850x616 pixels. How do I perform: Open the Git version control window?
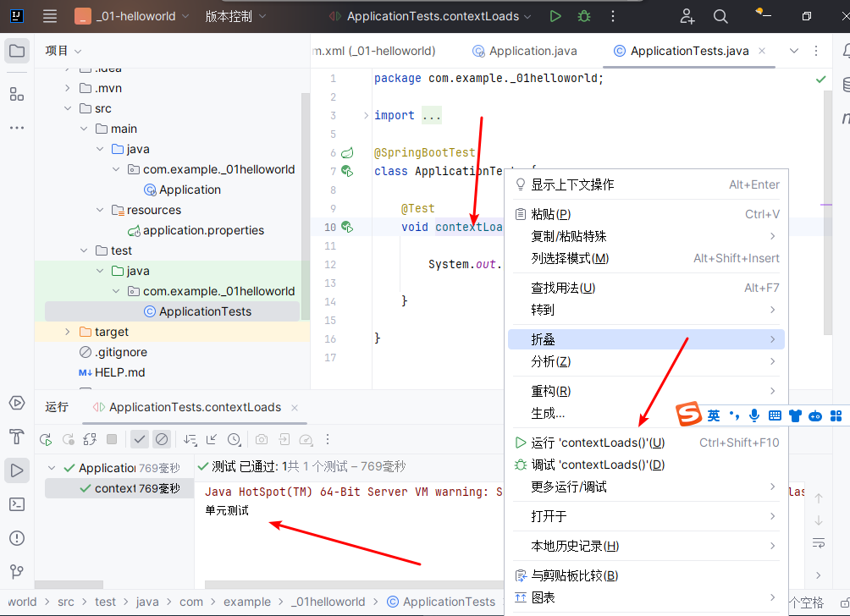[17, 571]
